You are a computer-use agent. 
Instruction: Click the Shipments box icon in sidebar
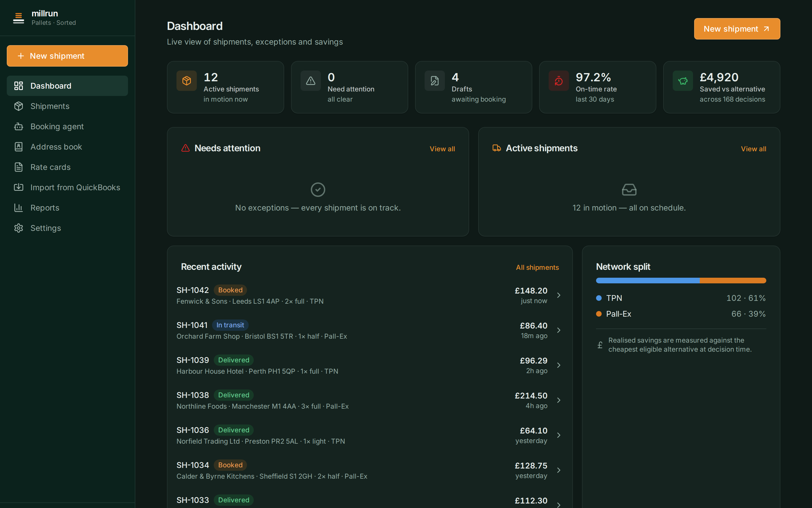[18, 106]
